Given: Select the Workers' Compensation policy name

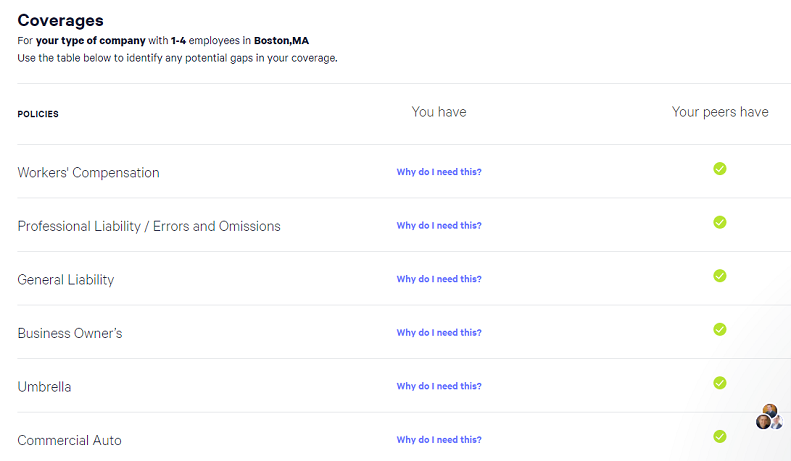Looking at the screenshot, I should pos(88,172).
